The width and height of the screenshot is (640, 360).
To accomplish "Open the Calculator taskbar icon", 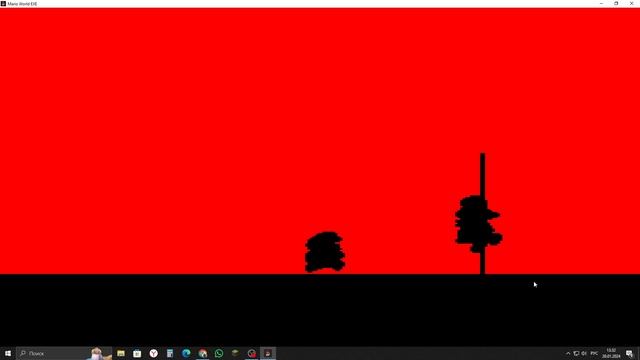I will point(170,353).
